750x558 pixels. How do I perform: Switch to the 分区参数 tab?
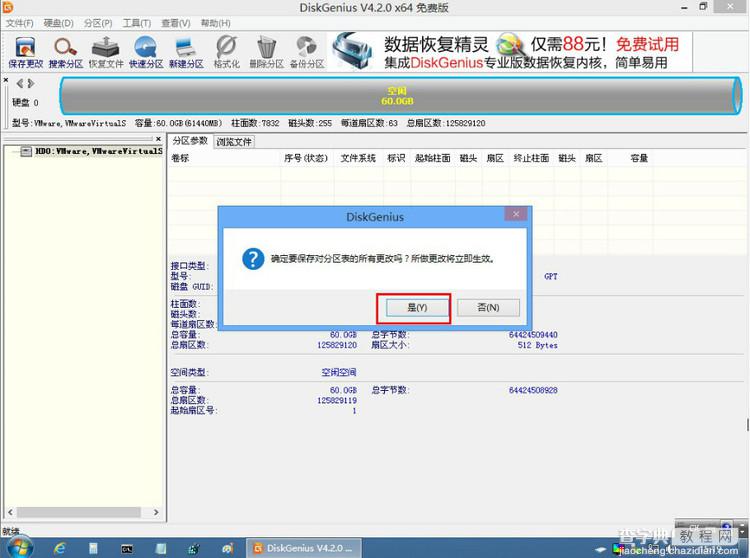click(190, 141)
